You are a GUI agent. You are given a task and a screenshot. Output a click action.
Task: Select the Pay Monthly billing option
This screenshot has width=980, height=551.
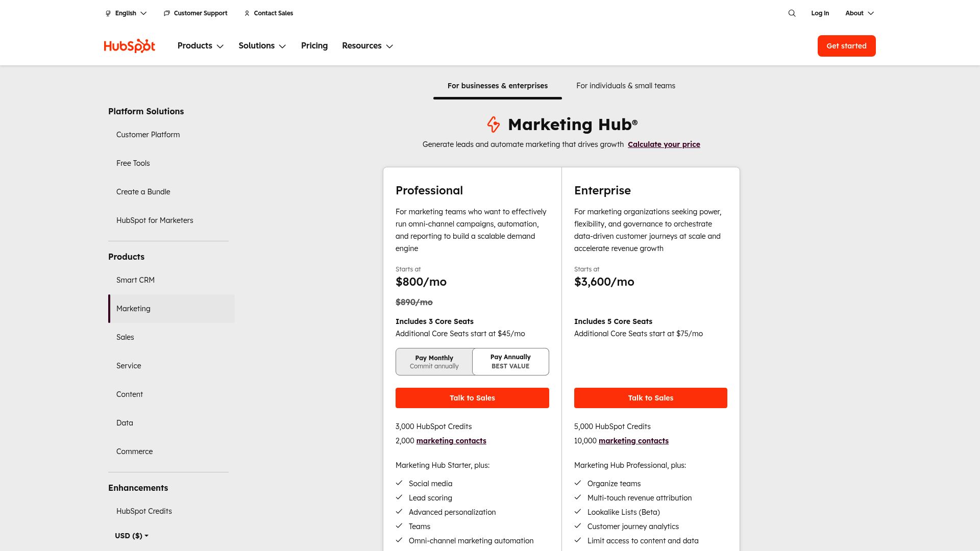click(434, 361)
